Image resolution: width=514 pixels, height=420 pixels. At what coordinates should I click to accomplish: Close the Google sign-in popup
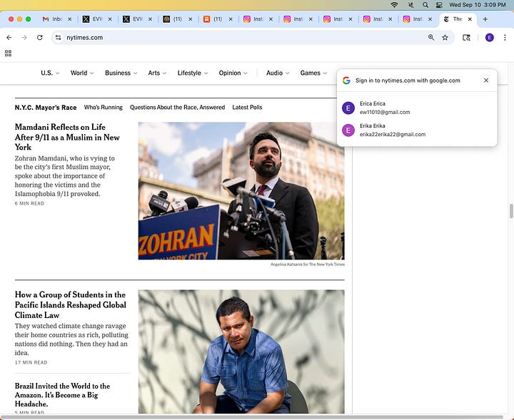pyautogui.click(x=486, y=80)
